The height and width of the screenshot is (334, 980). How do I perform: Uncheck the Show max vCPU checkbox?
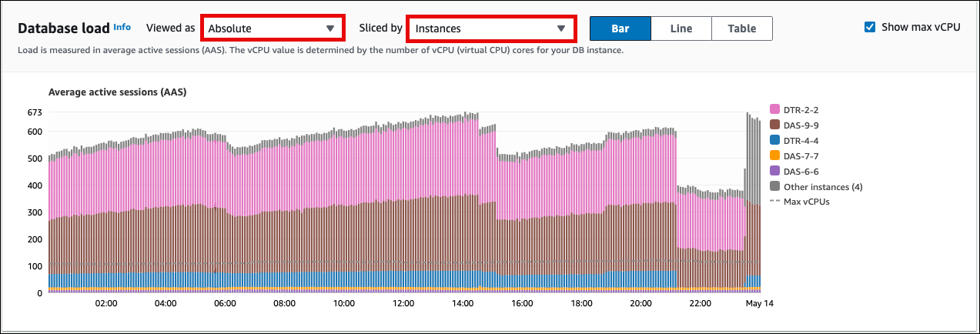[870, 27]
